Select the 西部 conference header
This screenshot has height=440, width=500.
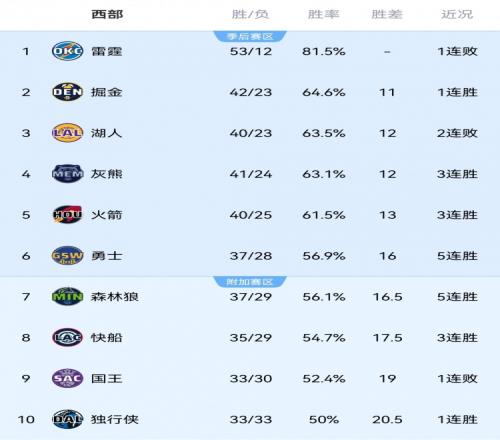(x=107, y=14)
